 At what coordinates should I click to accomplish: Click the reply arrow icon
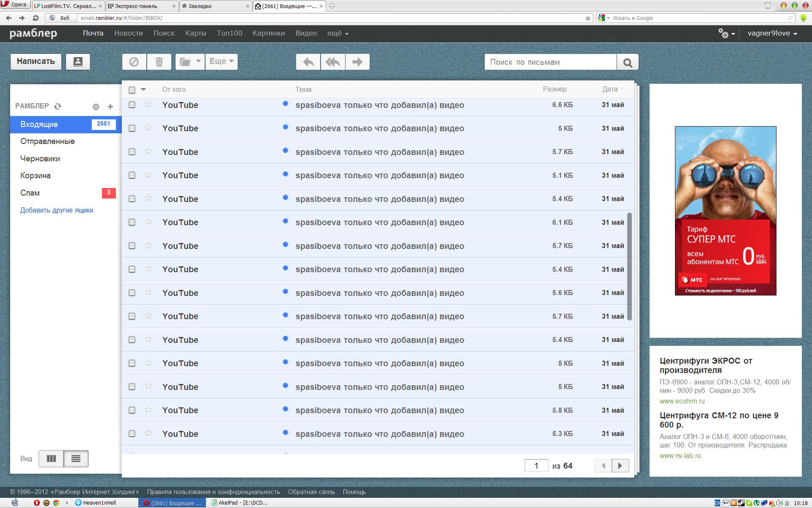(x=308, y=62)
